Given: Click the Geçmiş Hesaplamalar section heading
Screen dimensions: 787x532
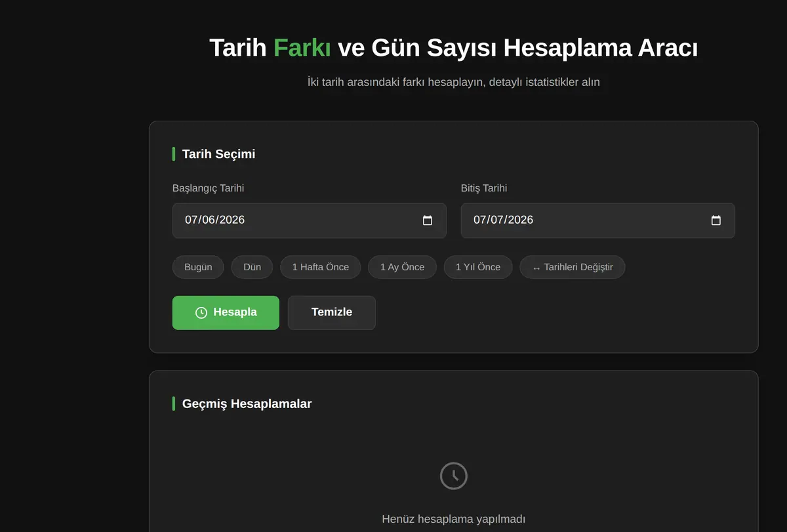Looking at the screenshot, I should (247, 403).
